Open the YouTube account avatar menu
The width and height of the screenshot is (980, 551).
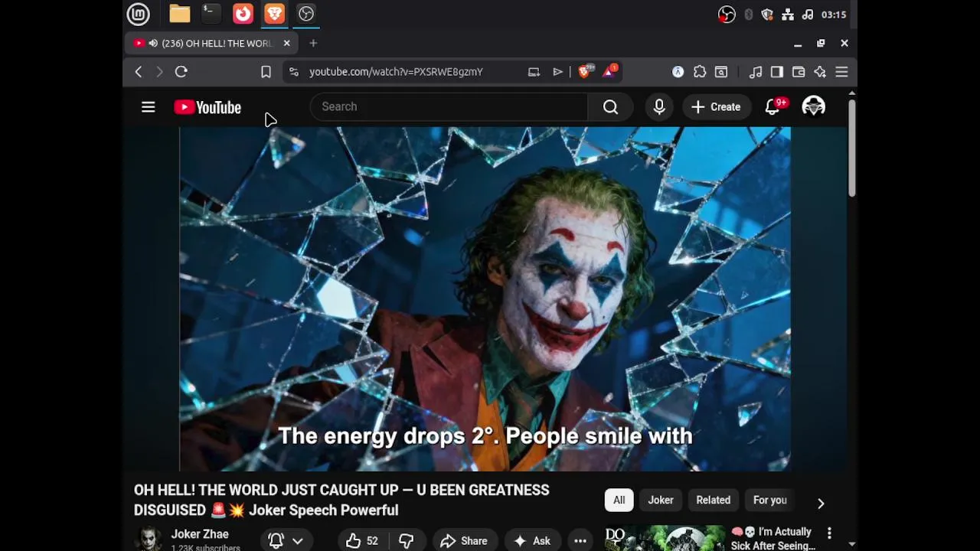[x=813, y=107]
